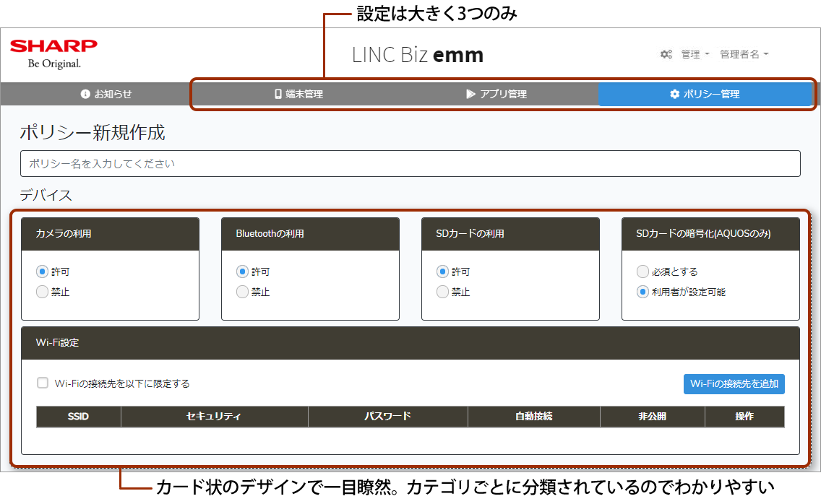Click the 操作 column header
The height and width of the screenshot is (504, 821).
click(x=744, y=417)
